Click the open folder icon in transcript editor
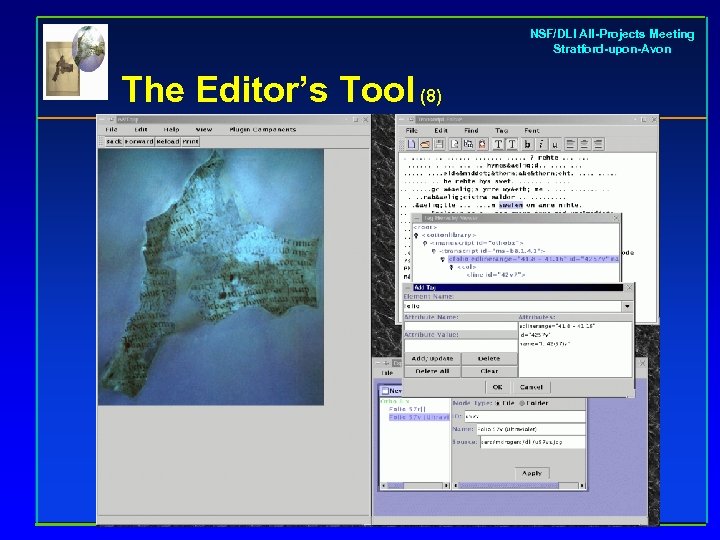Viewport: 720px width, 540px height. coord(425,145)
